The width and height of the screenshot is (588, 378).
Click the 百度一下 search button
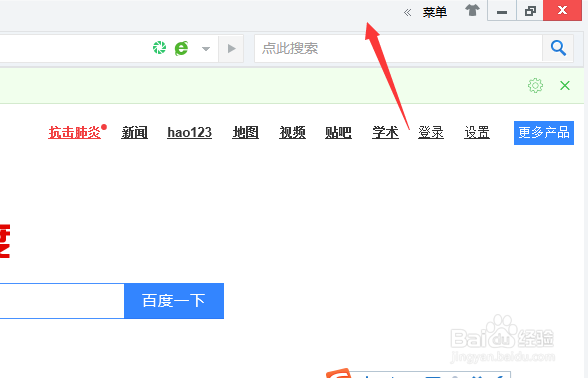(174, 301)
